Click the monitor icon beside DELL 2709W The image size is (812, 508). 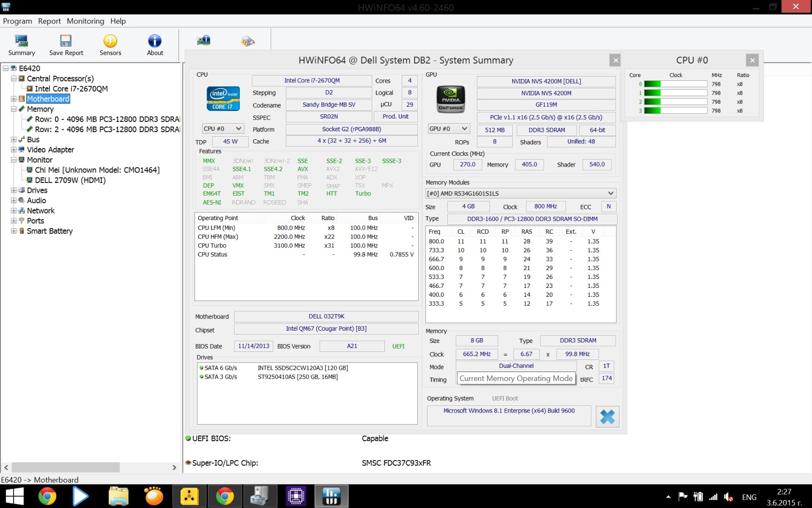click(x=30, y=180)
